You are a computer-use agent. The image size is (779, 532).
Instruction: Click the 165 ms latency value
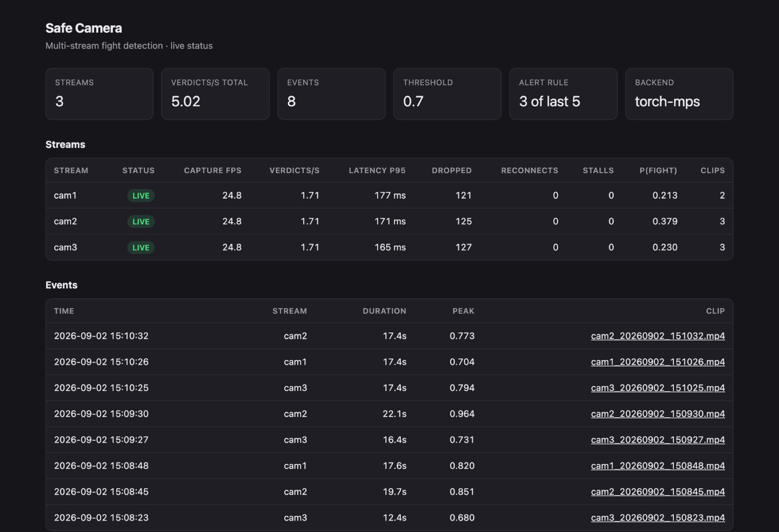[x=390, y=247]
